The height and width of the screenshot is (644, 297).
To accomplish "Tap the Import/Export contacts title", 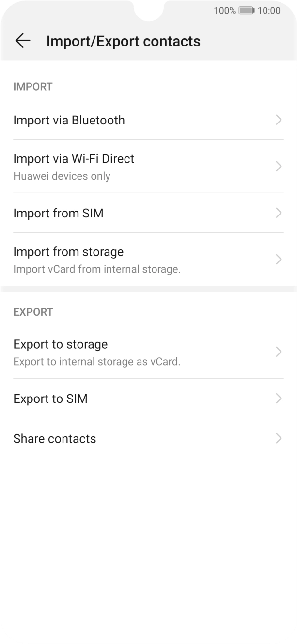I will [123, 41].
